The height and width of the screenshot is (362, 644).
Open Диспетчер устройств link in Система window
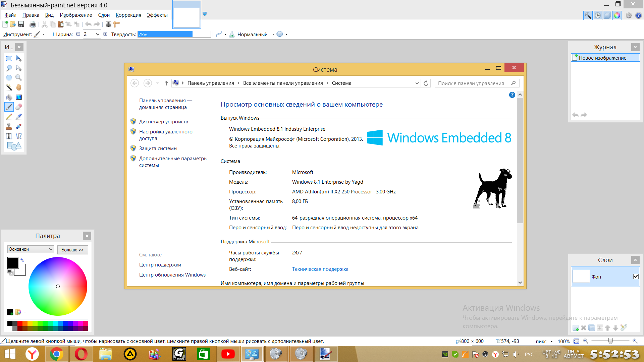tap(164, 122)
